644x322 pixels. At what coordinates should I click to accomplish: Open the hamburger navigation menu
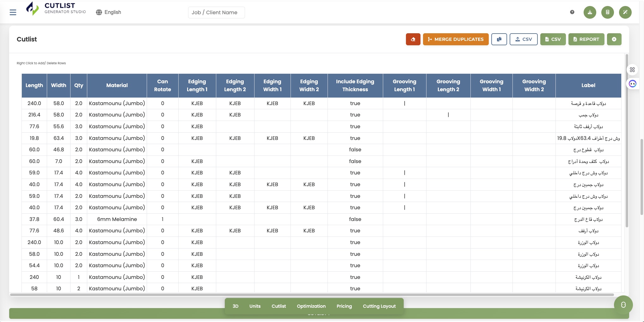click(x=13, y=12)
